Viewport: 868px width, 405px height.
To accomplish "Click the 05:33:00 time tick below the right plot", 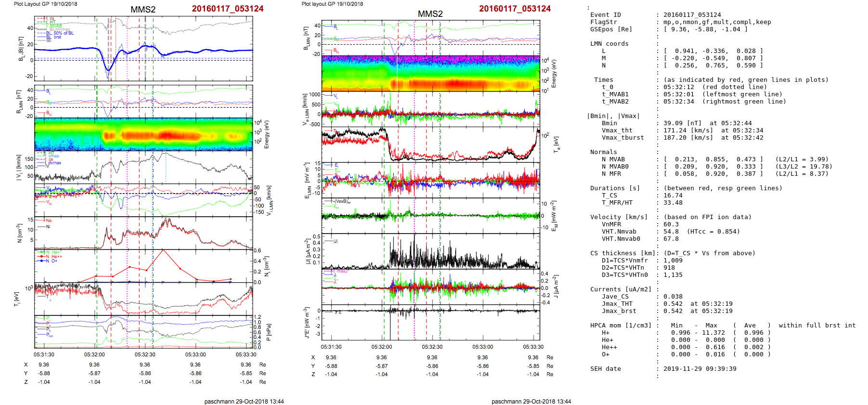I will (483, 347).
